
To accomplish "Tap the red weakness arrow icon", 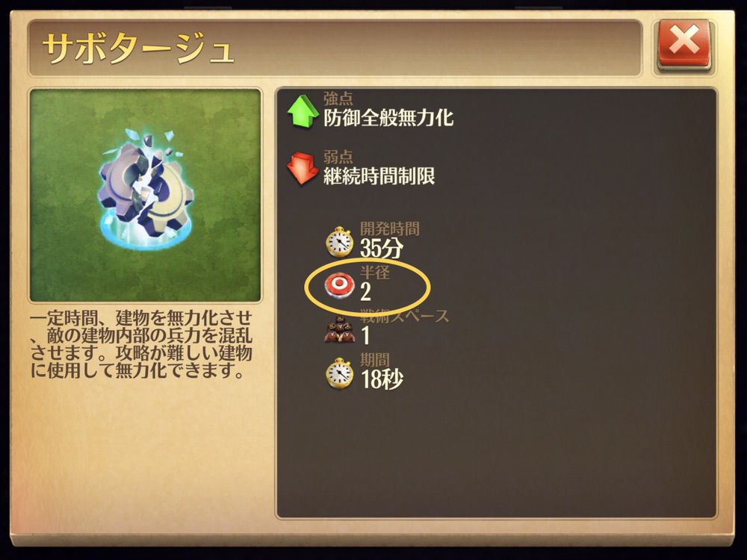I will coord(303,168).
